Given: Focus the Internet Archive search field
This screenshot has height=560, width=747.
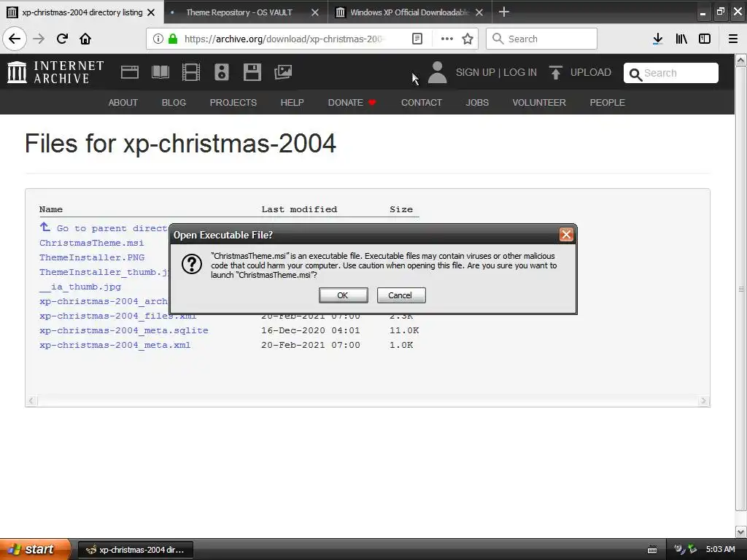Looking at the screenshot, I should [x=671, y=73].
